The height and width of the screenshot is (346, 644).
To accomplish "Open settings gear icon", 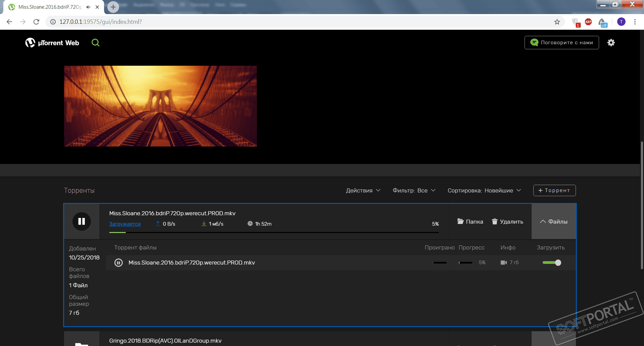I will [611, 43].
